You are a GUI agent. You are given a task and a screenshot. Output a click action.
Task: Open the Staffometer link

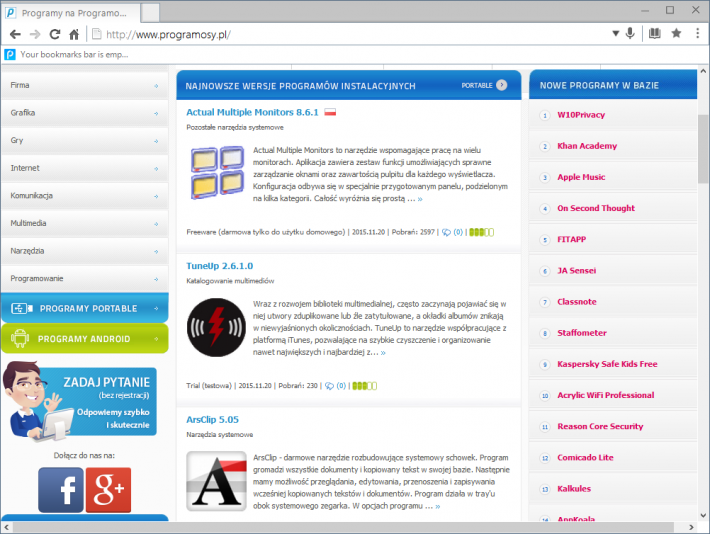(x=582, y=333)
